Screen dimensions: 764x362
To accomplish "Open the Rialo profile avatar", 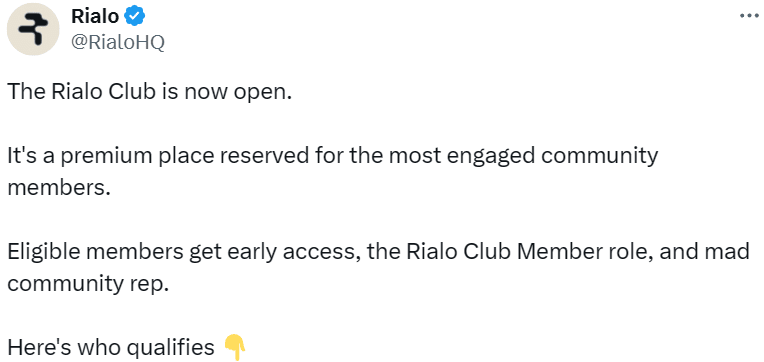I will click(x=33, y=29).
